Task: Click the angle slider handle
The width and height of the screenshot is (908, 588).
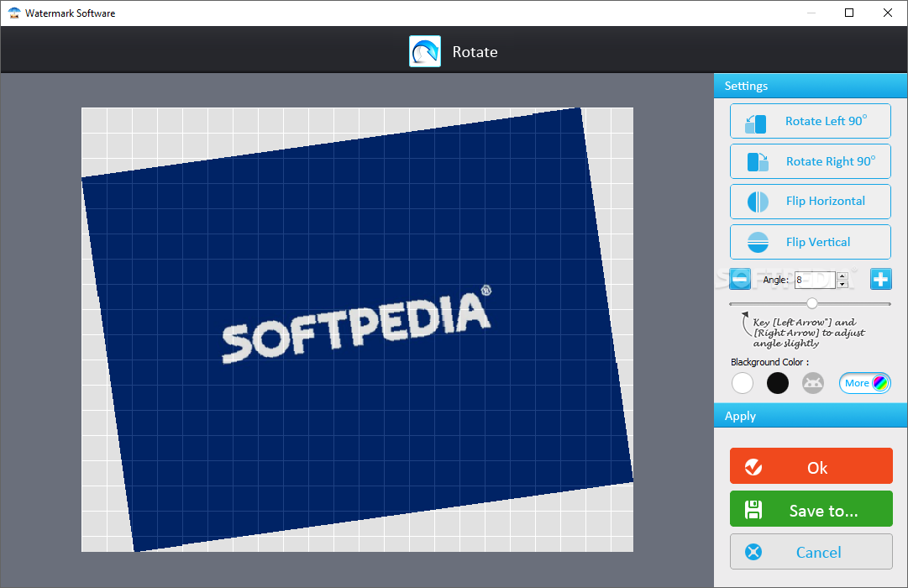Action: pyautogui.click(x=812, y=303)
